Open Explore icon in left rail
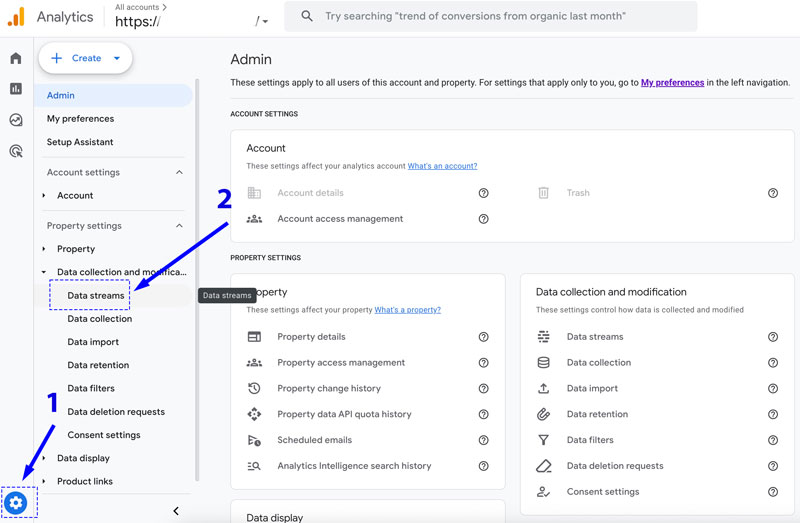The height and width of the screenshot is (523, 800). [16, 120]
